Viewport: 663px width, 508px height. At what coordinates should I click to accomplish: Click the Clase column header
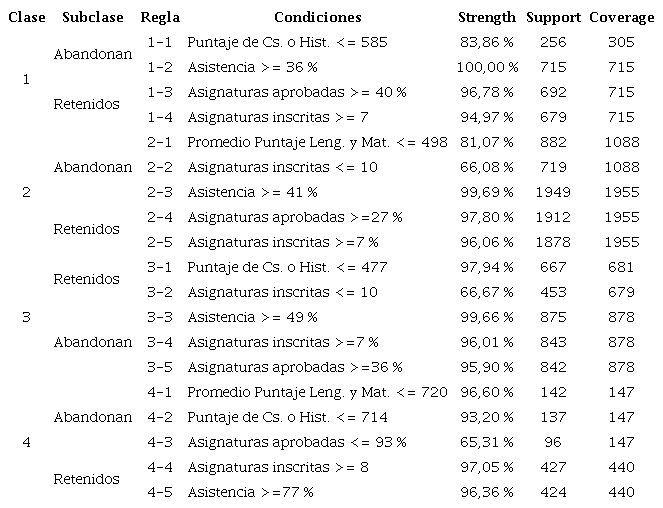[x=24, y=17]
